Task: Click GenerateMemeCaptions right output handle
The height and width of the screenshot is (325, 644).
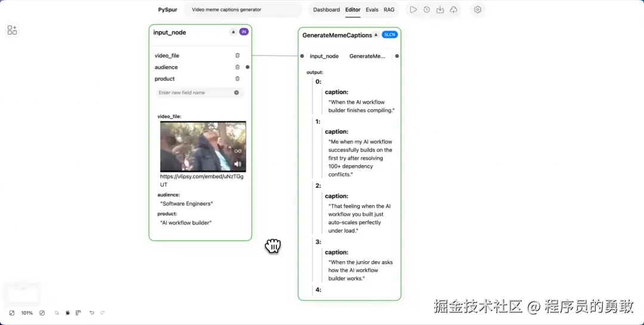Action: pyautogui.click(x=397, y=56)
